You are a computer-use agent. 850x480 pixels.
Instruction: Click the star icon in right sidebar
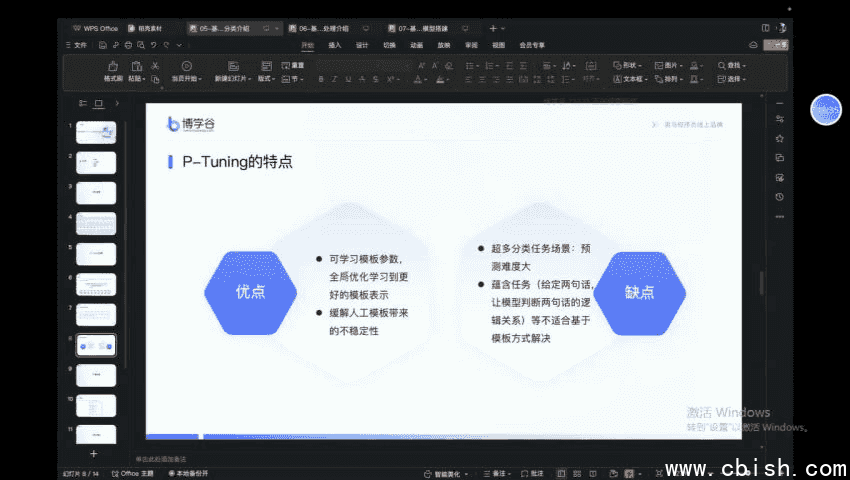coord(779,138)
